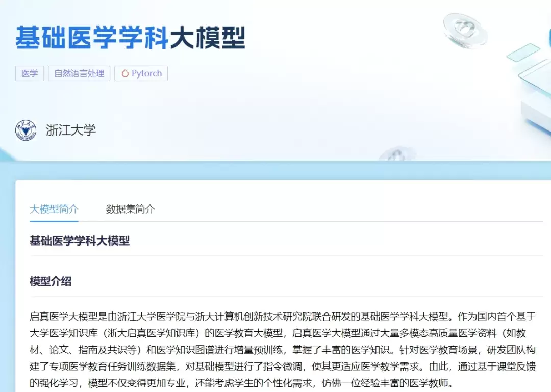
Task: Click the 医学 tag
Action: [x=30, y=73]
